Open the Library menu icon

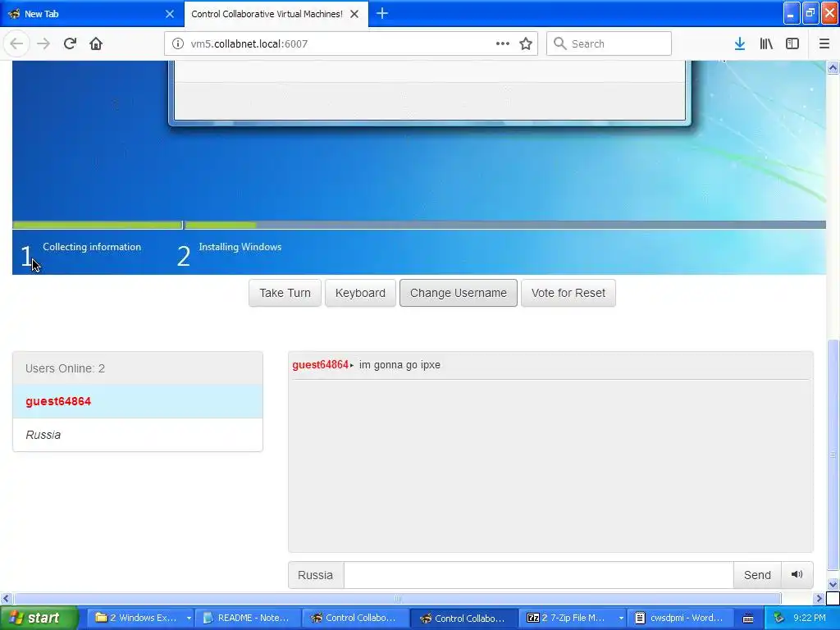point(766,43)
